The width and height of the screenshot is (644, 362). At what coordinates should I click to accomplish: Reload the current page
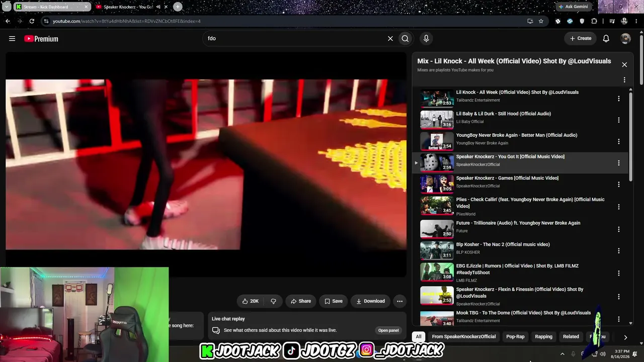click(x=32, y=21)
